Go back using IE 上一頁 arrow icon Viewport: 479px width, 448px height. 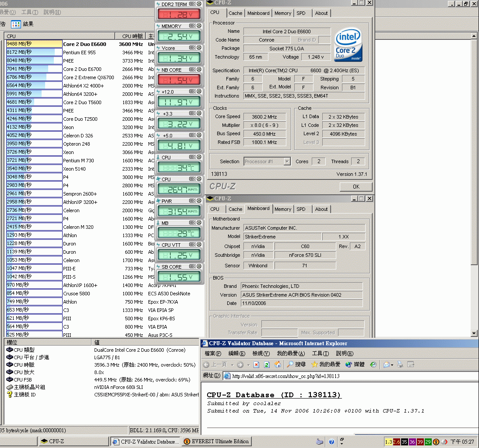[206, 364]
